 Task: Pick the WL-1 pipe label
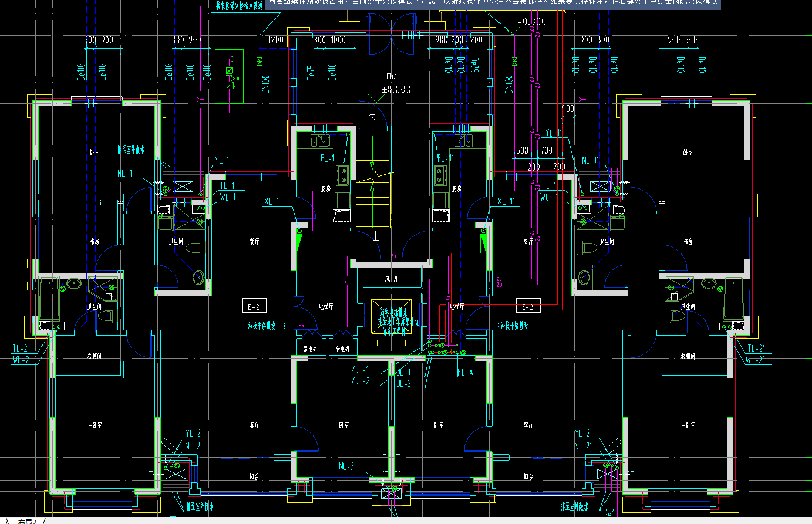click(228, 197)
